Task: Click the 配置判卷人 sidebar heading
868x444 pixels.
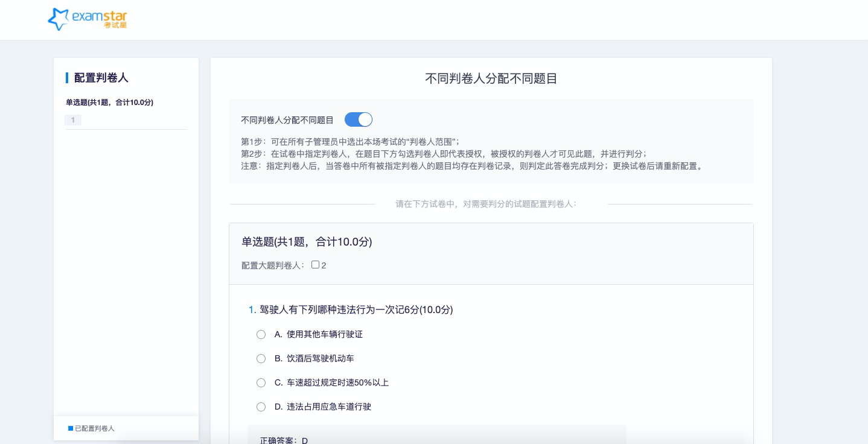Action: point(101,78)
